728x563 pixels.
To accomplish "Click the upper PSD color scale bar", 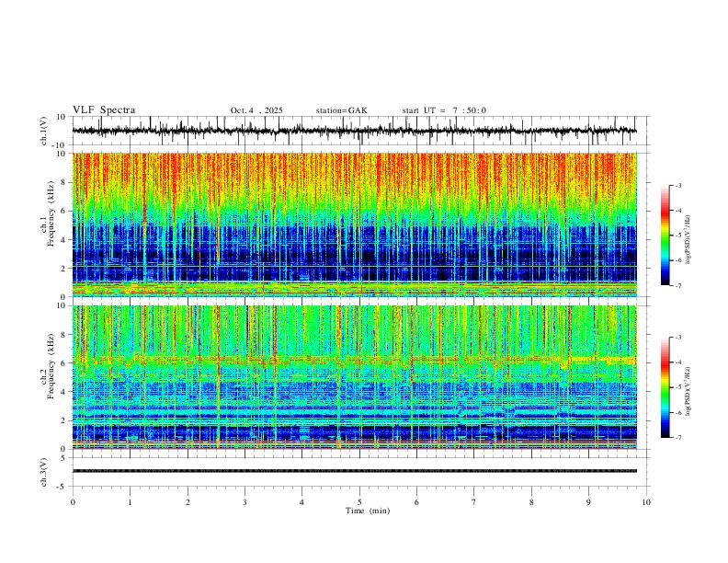I will (x=665, y=236).
